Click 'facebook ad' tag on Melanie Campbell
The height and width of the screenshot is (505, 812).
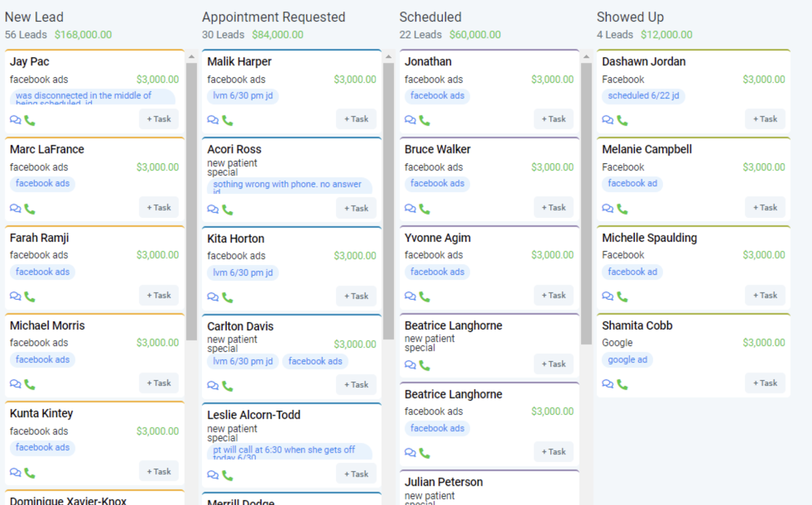(632, 184)
